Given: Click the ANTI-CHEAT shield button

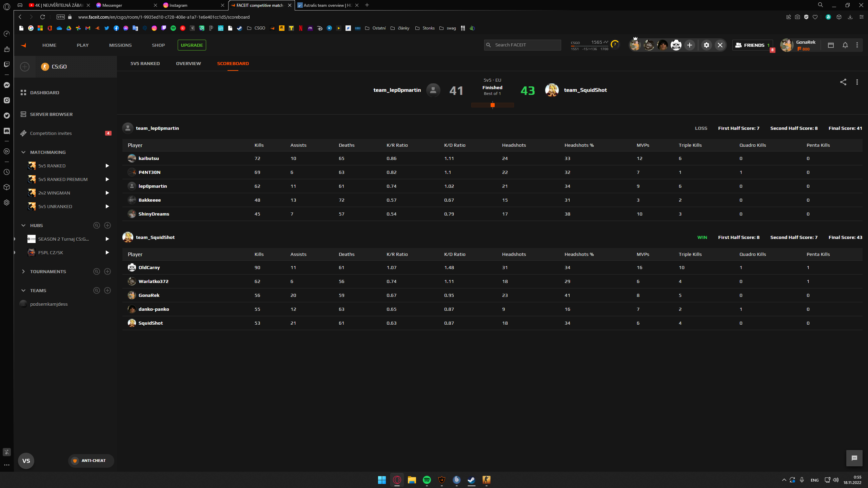Looking at the screenshot, I should click(91, 461).
